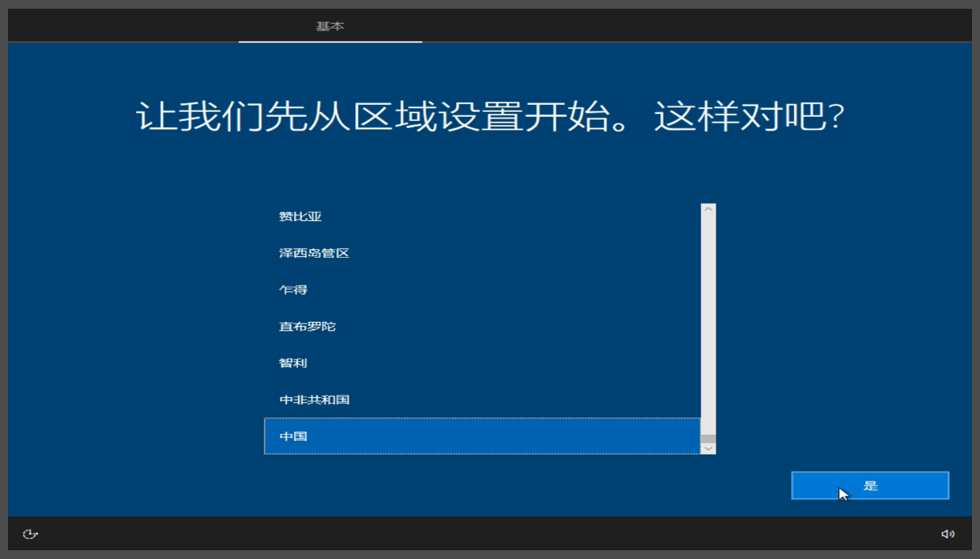This screenshot has width=980, height=559.
Task: Confirm region with the 是 button
Action: (x=870, y=485)
